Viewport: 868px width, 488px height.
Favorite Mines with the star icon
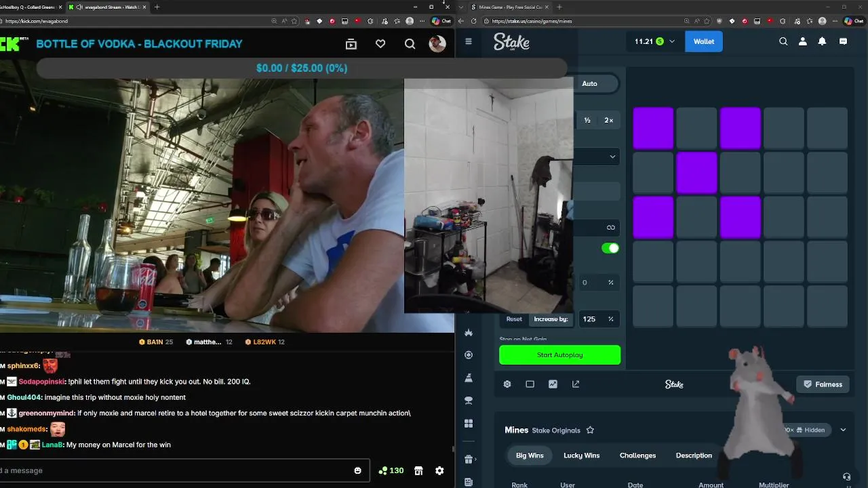point(590,430)
